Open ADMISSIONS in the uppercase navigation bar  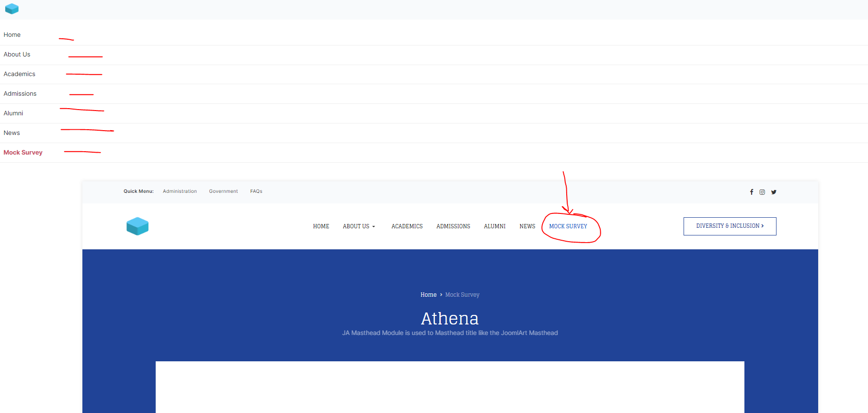click(453, 226)
